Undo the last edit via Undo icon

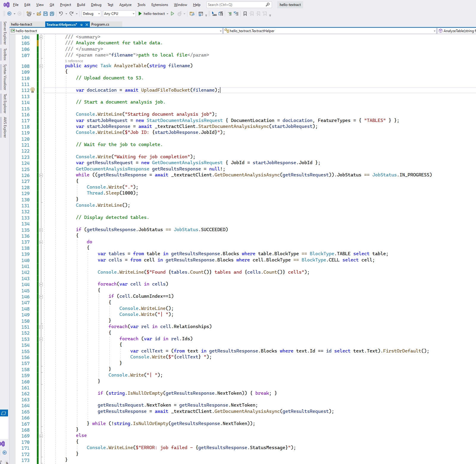[61, 14]
